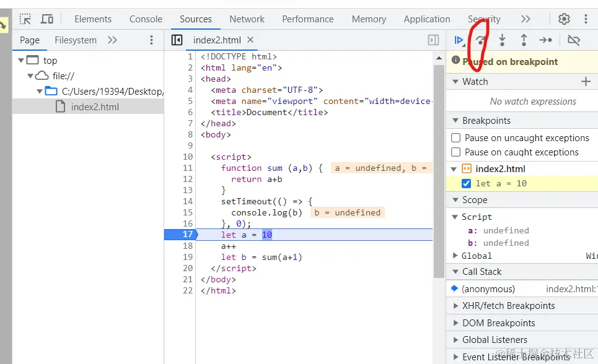Screen dimensions: 598x364
Task: Collapse the Script scope
Action: (x=455, y=217)
